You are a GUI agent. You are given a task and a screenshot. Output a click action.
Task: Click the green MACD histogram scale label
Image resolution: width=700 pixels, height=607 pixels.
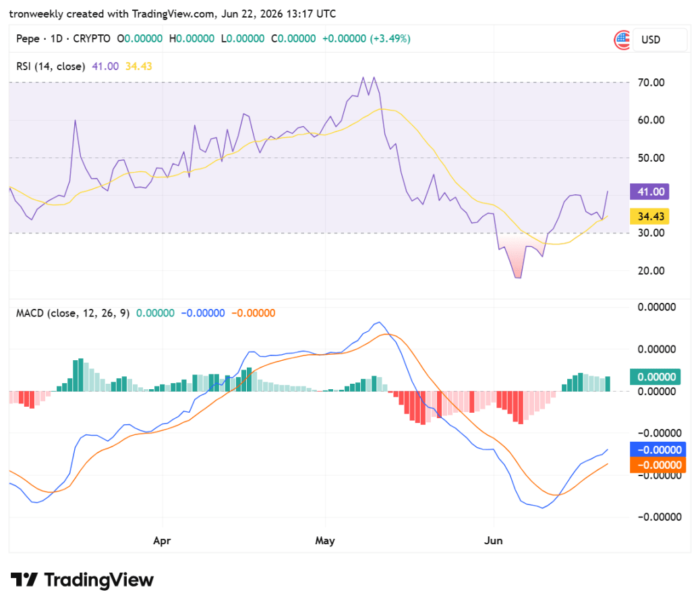655,377
